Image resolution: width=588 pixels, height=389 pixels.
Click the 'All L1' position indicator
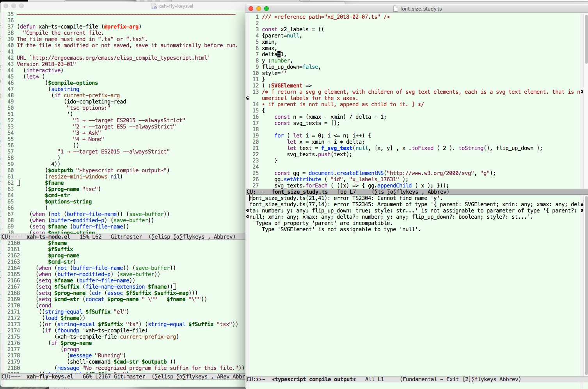click(375, 379)
